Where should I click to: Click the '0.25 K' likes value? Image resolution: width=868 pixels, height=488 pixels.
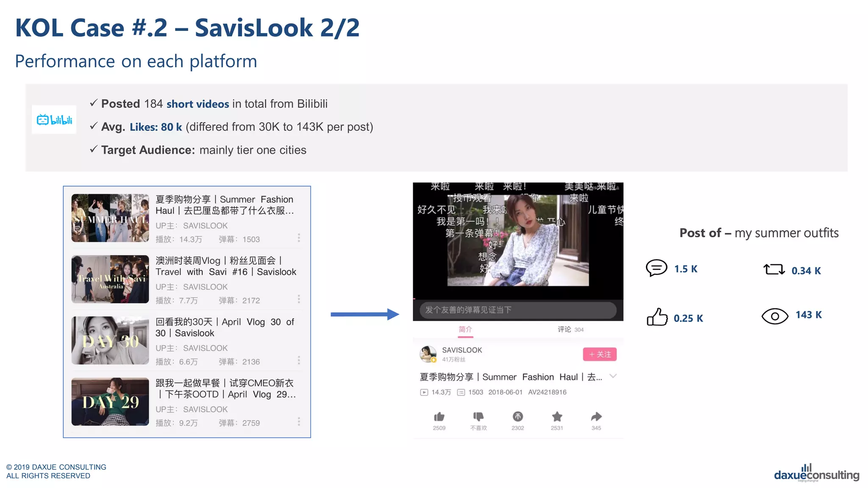click(688, 319)
